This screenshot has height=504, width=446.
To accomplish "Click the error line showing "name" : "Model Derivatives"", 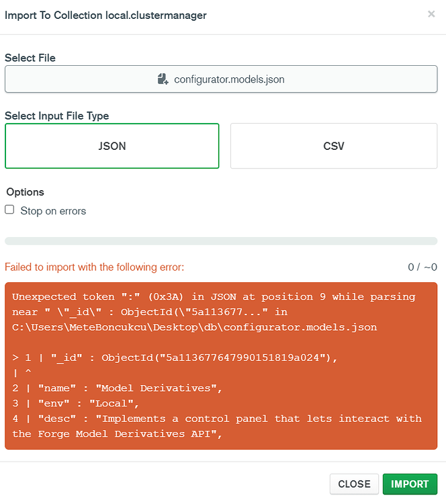I will 116,388.
